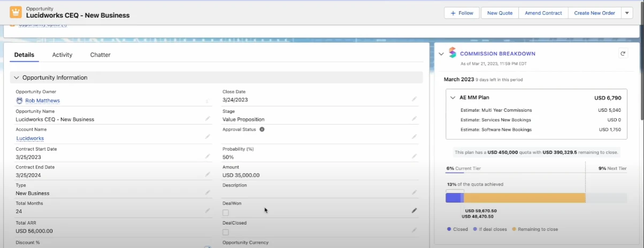Click the 9% Next Tier label
Viewport: 644px width, 248px height.
(x=612, y=168)
